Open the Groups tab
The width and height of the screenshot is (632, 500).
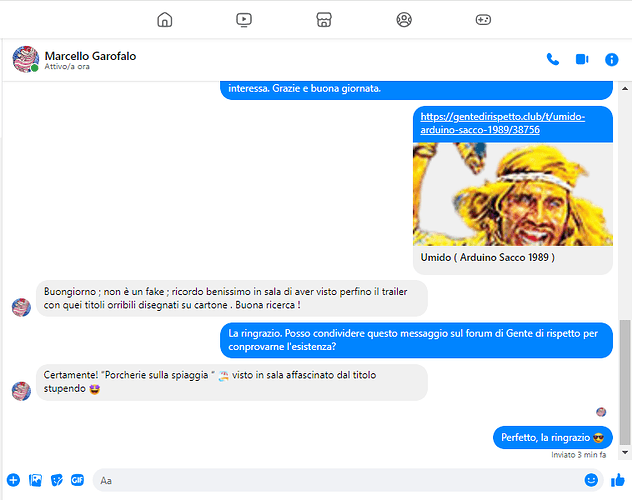(404, 19)
